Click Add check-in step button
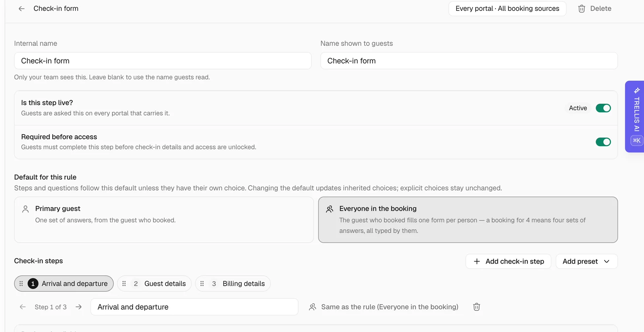The width and height of the screenshot is (644, 332). pos(508,262)
